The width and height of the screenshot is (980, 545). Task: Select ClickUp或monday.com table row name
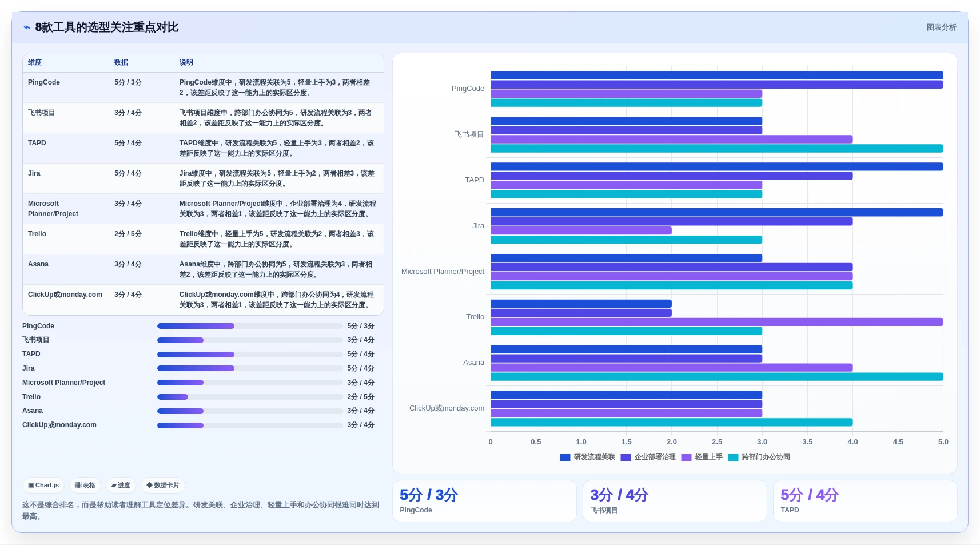tap(65, 295)
